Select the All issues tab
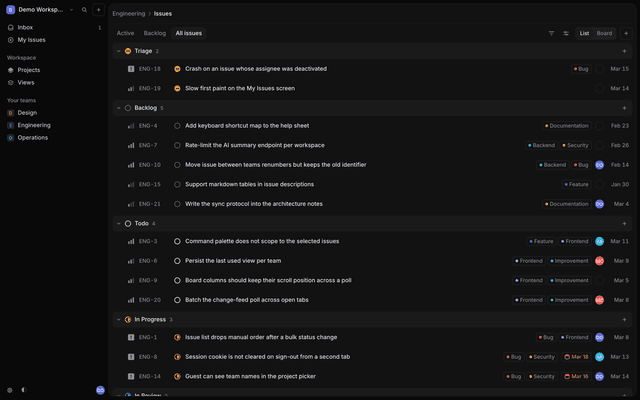640x400 pixels. (x=189, y=33)
